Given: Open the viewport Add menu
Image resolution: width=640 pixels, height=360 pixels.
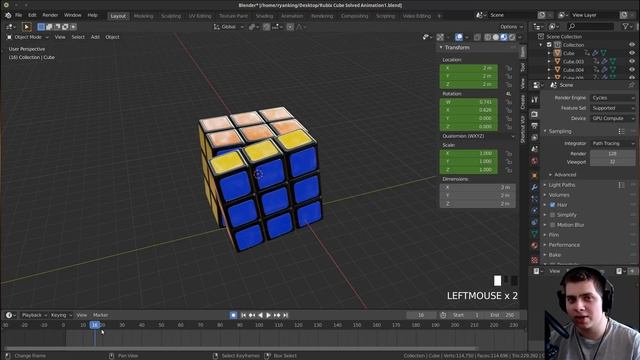Looking at the screenshot, I should (95, 37).
